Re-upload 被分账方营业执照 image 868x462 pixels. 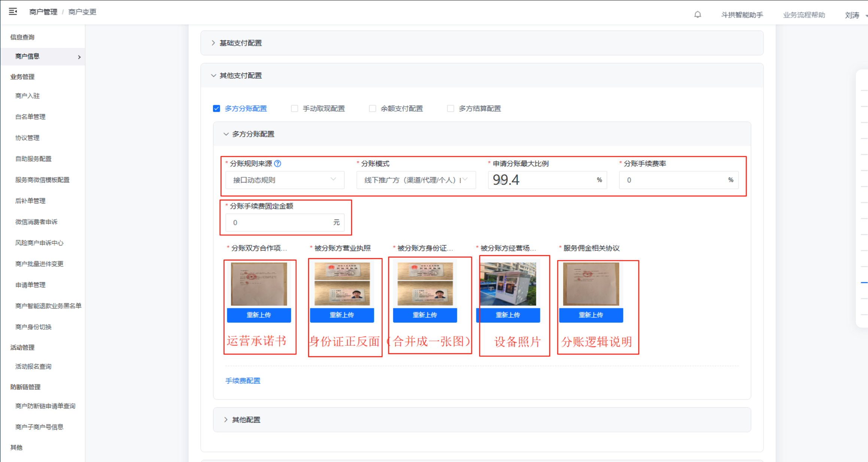342,315
